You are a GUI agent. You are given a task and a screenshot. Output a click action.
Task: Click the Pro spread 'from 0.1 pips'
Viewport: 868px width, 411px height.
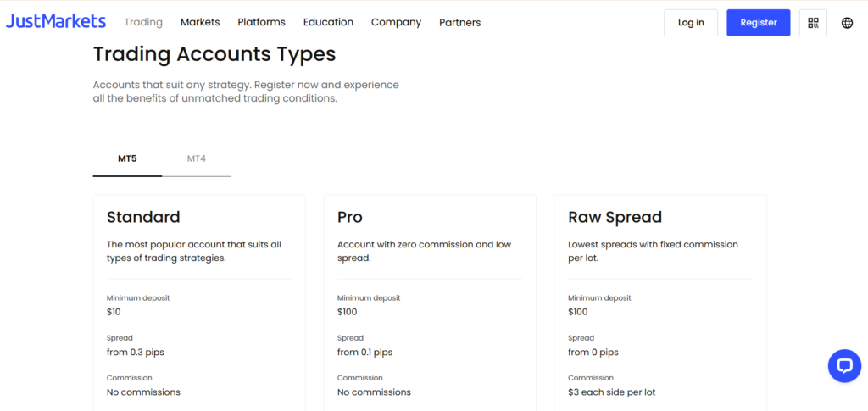pos(364,353)
